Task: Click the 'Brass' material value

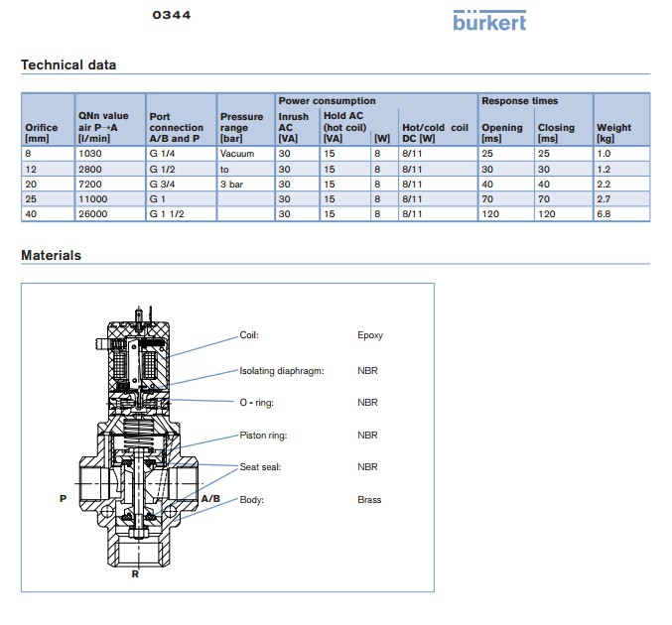Action: (369, 499)
